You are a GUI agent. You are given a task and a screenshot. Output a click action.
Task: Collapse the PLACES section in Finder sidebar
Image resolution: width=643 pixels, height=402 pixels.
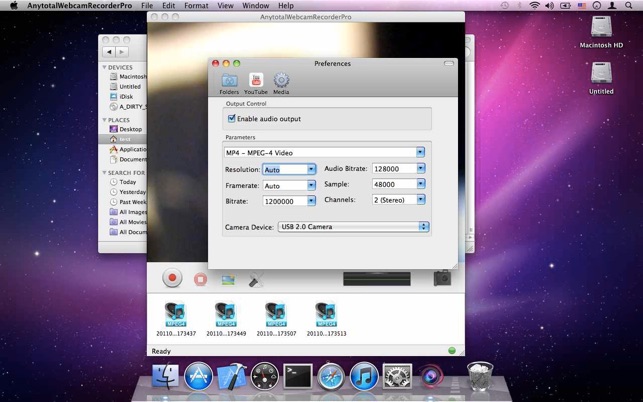point(105,120)
